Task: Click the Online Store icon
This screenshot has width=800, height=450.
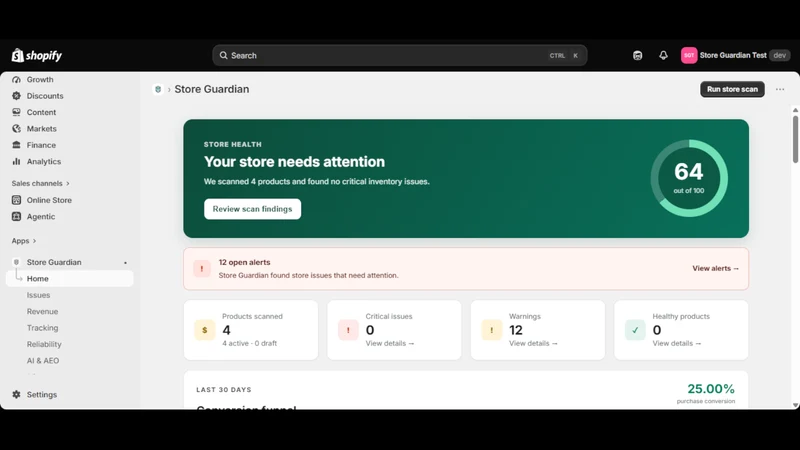Action: click(x=16, y=200)
